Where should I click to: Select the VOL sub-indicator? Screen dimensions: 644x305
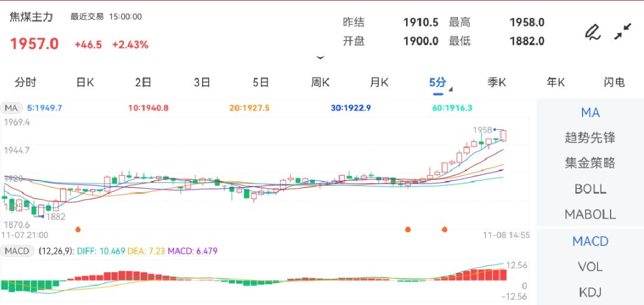[x=590, y=267]
